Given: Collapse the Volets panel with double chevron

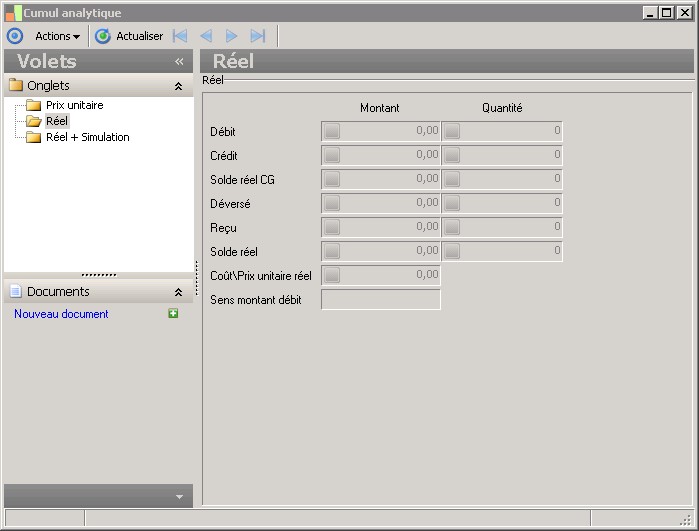Looking at the screenshot, I should point(179,62).
